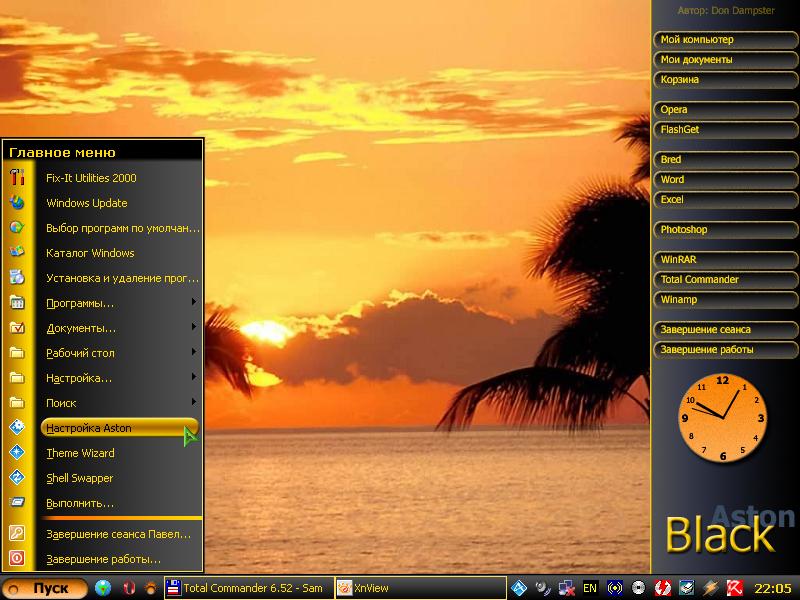
Task: Click the blue wireless signal tray icon
Action: pos(614,588)
